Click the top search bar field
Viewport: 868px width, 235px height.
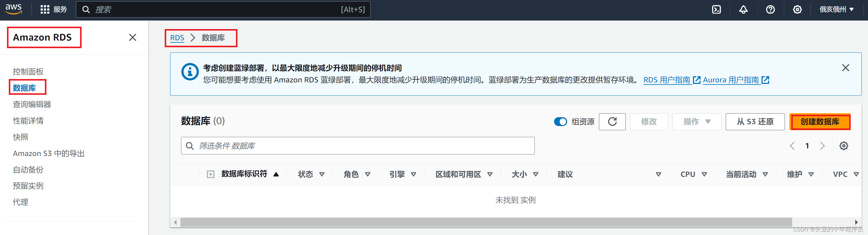tap(223, 9)
